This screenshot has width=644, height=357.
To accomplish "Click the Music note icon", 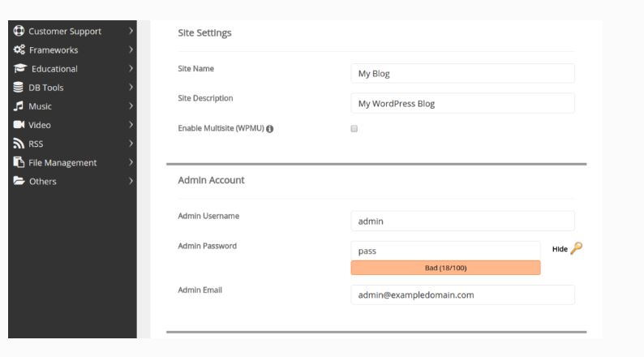I will [x=18, y=106].
